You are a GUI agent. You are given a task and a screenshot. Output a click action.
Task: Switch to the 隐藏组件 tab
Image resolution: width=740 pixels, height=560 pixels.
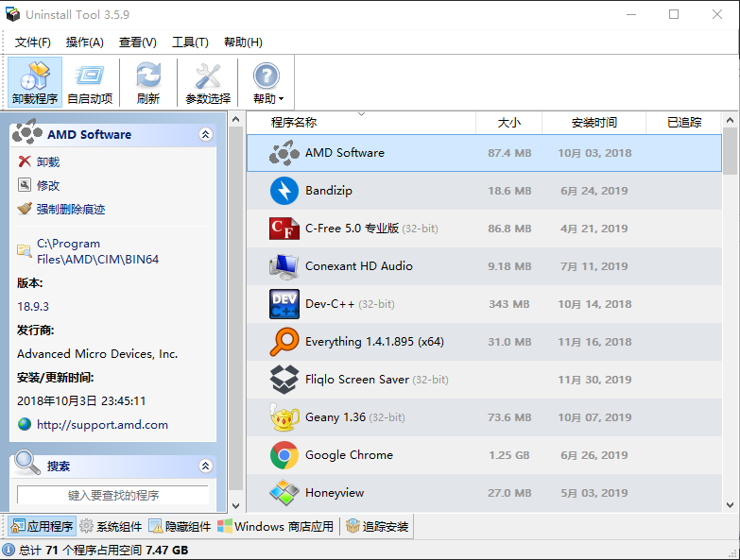(x=180, y=526)
